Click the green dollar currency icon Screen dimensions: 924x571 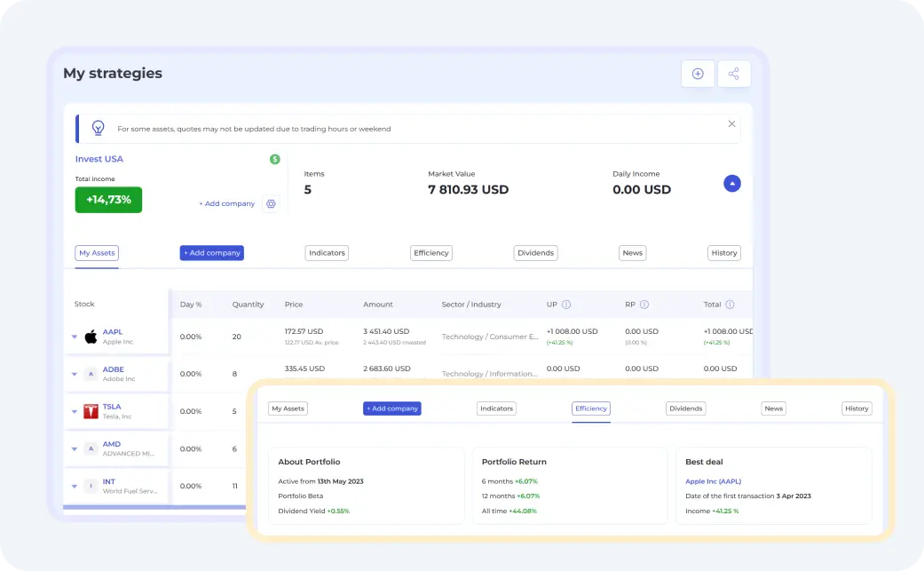(x=275, y=159)
